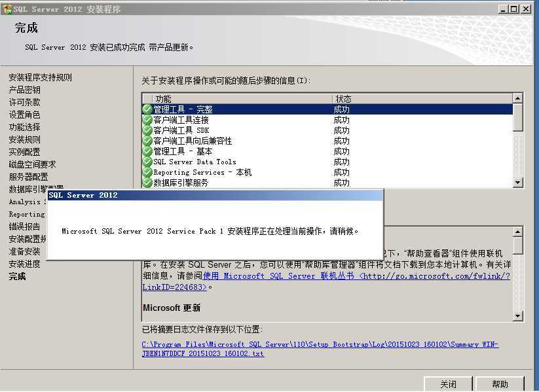Viewport: 539px width, 392px height.
Task: Select the 磁盘空间要求 step
Action: (32, 164)
